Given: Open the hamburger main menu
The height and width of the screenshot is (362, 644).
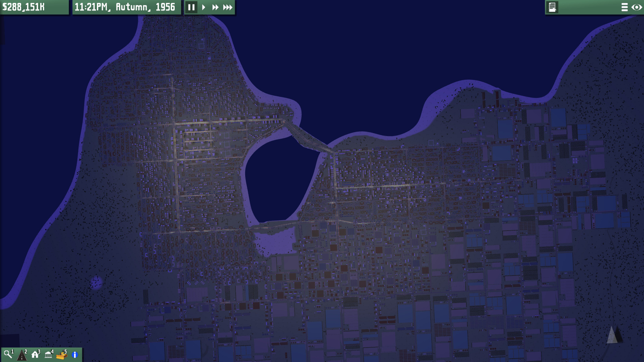Looking at the screenshot, I should click(624, 7).
